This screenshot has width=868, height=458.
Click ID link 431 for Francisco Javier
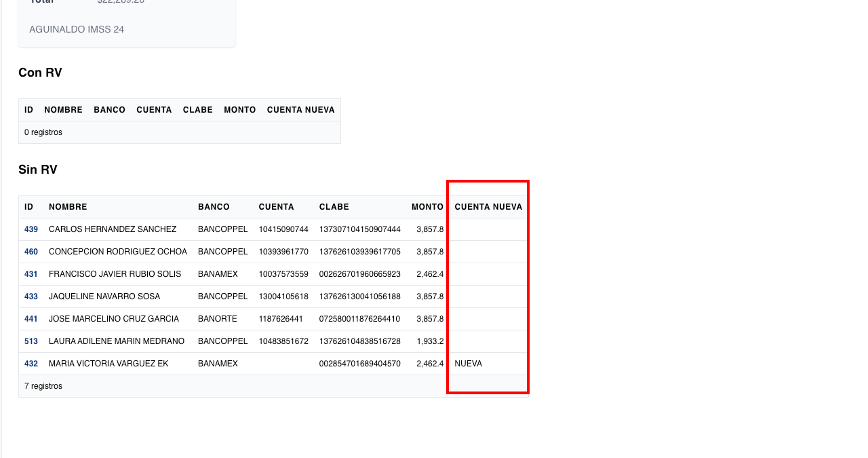pos(31,274)
